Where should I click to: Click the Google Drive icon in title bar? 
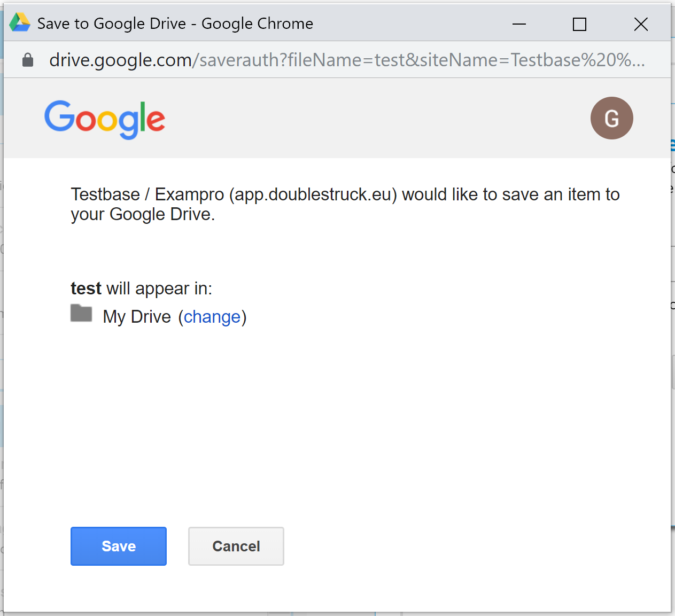click(x=20, y=23)
